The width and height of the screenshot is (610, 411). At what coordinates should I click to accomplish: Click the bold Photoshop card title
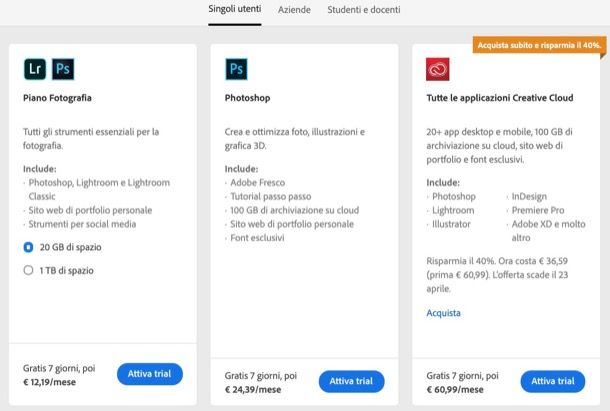(247, 98)
